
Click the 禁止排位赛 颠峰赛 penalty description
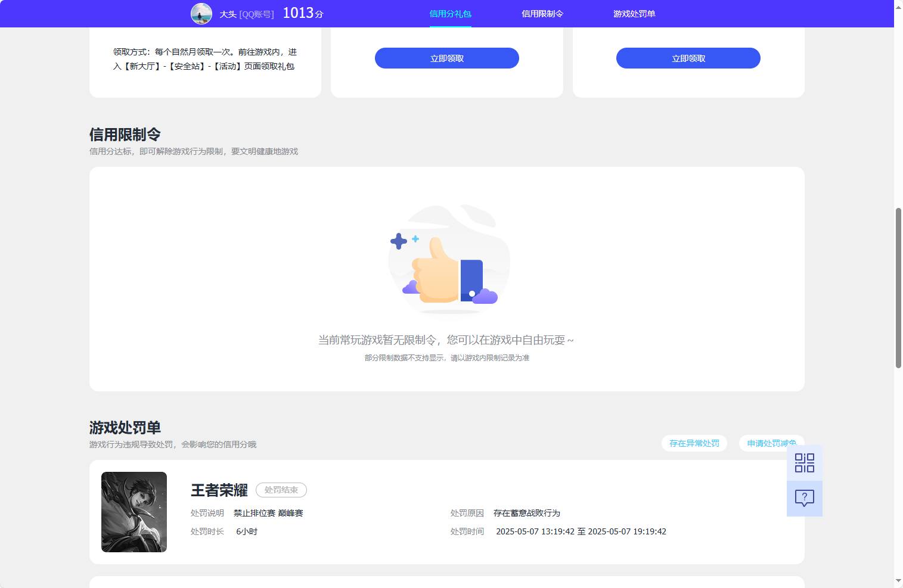click(267, 513)
